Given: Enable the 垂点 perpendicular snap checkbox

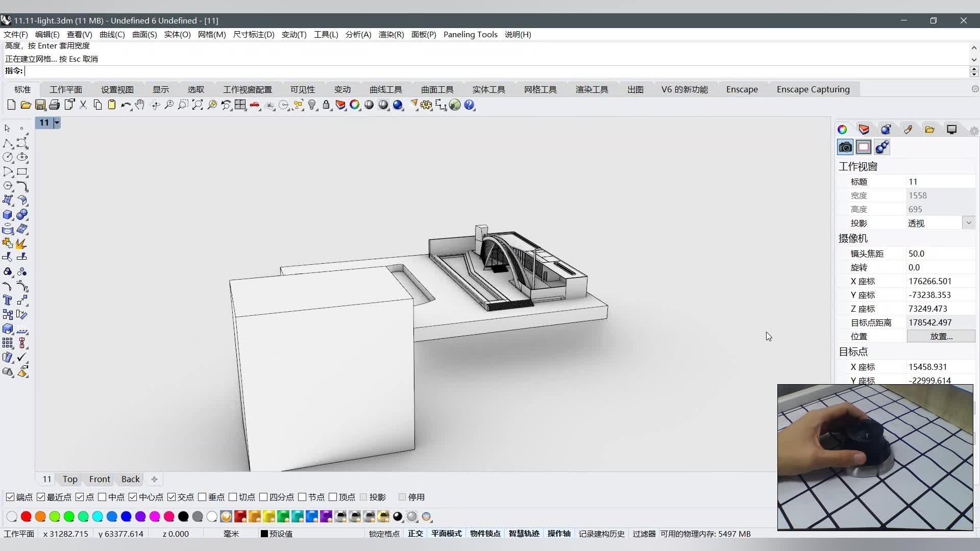Looking at the screenshot, I should pos(202,497).
